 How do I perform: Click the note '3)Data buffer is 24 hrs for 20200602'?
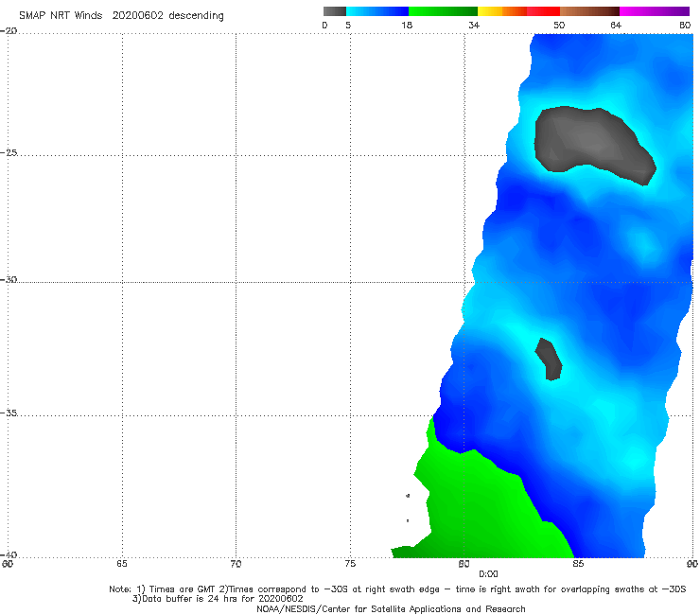(x=218, y=599)
